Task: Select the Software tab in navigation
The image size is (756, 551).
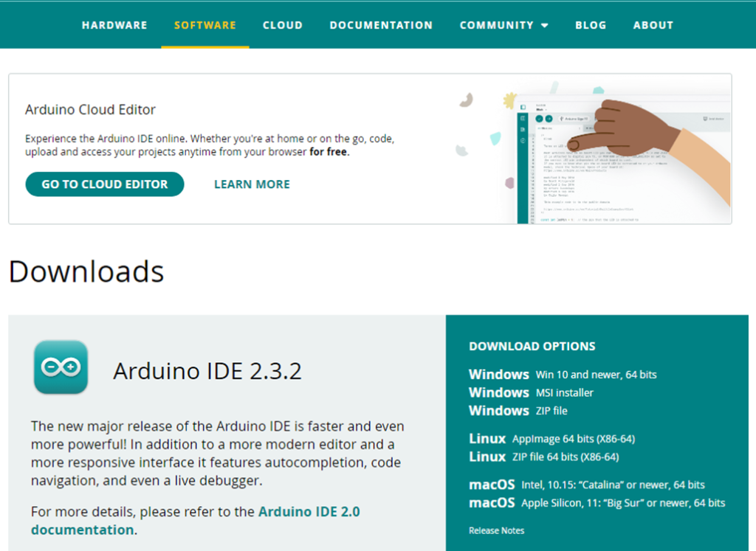Action: tap(205, 25)
